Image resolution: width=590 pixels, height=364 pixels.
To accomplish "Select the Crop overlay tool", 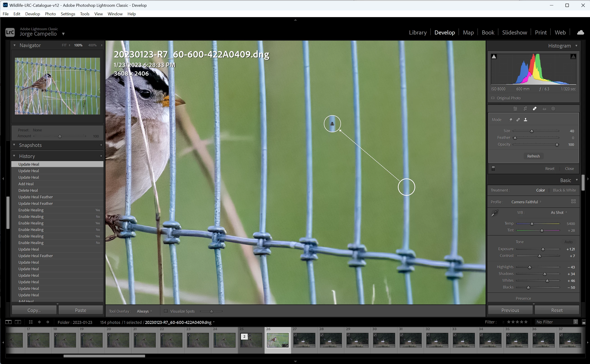I will pyautogui.click(x=525, y=109).
